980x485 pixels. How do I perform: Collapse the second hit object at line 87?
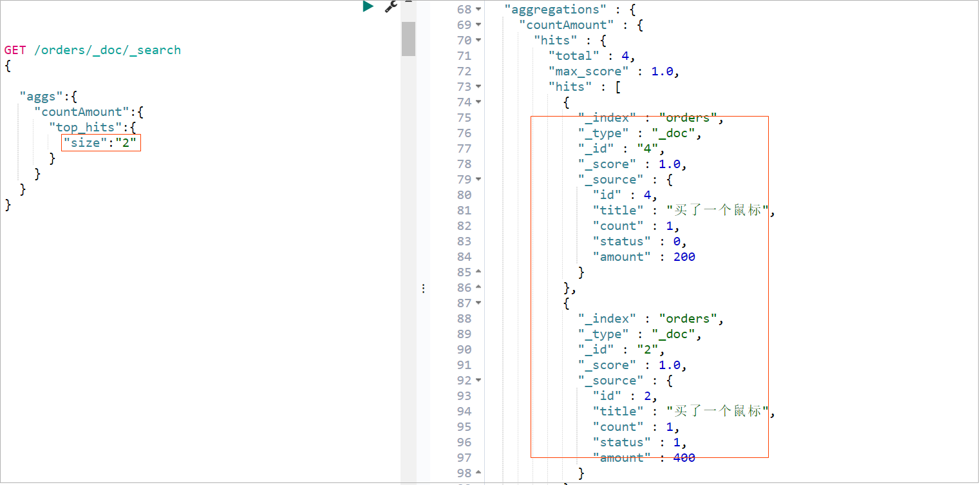[x=478, y=303]
